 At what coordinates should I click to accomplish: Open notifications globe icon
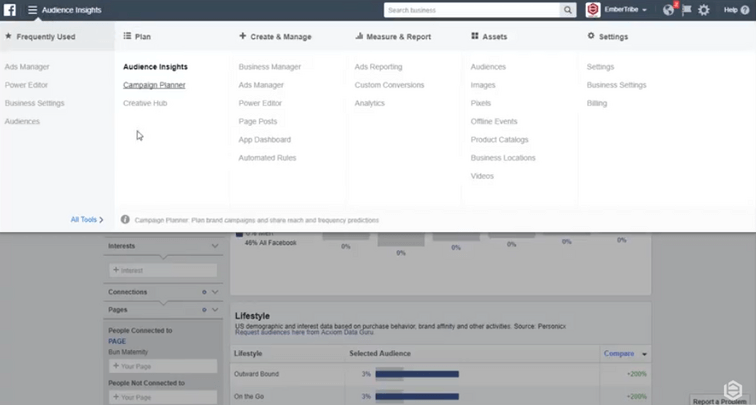[668, 10]
